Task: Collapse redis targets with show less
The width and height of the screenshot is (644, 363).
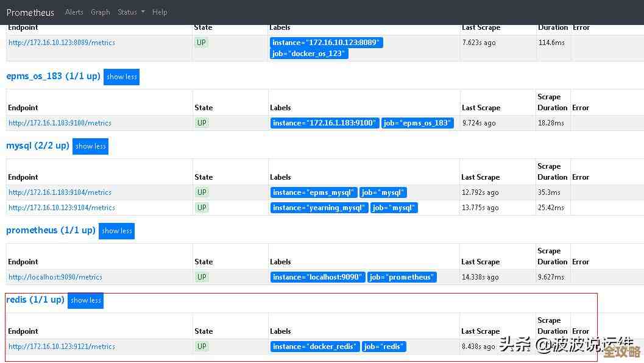Action: click(85, 300)
